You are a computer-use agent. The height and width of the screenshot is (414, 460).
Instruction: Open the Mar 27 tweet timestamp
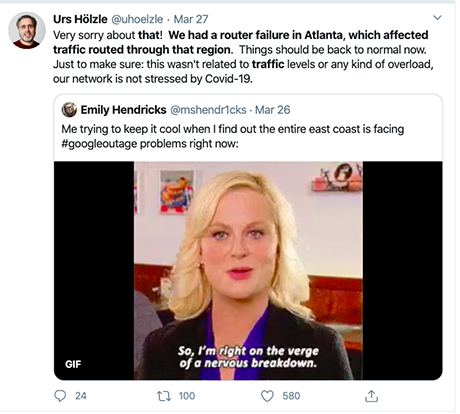[191, 19]
